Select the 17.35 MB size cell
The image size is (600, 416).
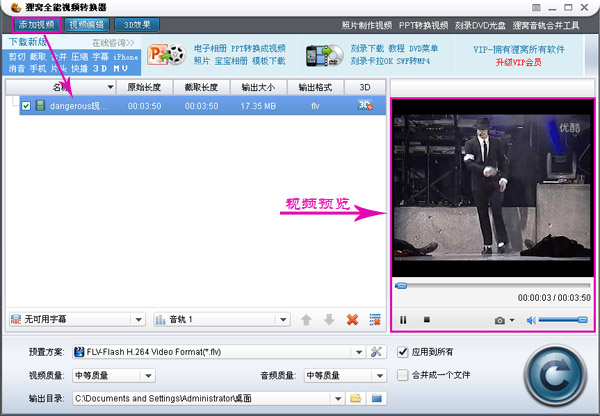tap(258, 106)
